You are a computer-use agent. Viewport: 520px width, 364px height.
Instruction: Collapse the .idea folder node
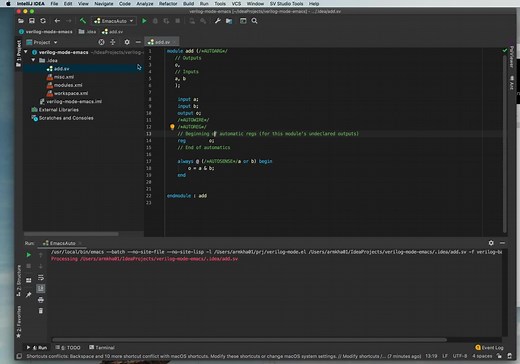coord(33,60)
